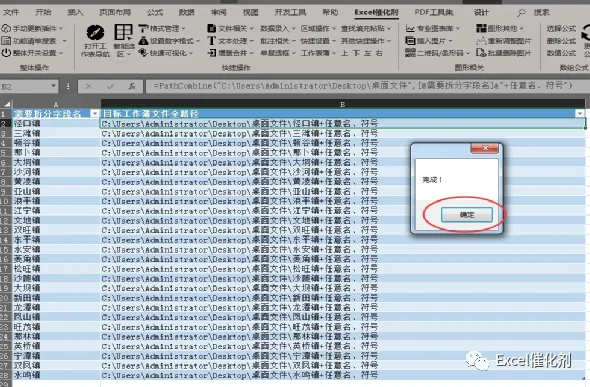This screenshot has height=387, width=590.
Task: Click the 选择公式 button
Action: (561, 29)
